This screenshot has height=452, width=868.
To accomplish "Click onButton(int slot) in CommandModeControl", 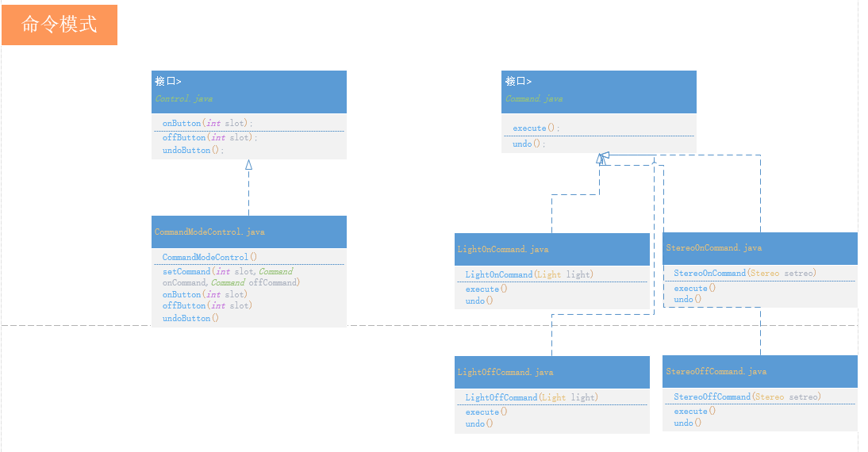I will [205, 294].
